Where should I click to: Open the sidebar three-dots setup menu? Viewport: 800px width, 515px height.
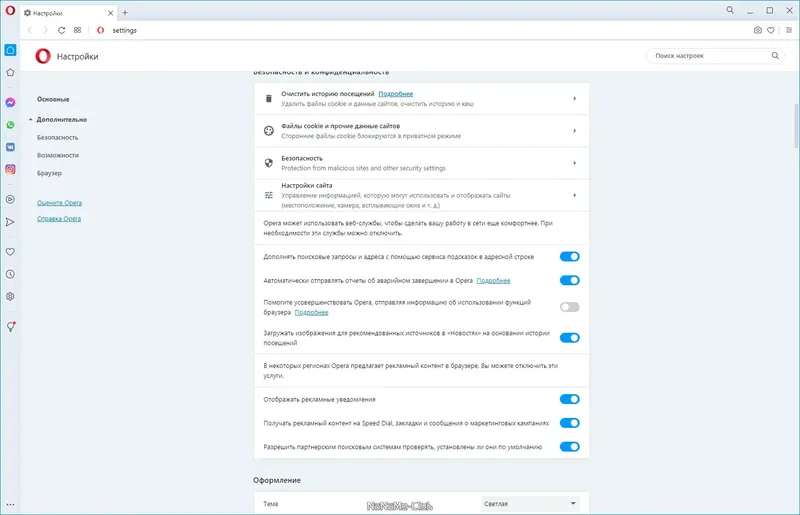[x=10, y=504]
